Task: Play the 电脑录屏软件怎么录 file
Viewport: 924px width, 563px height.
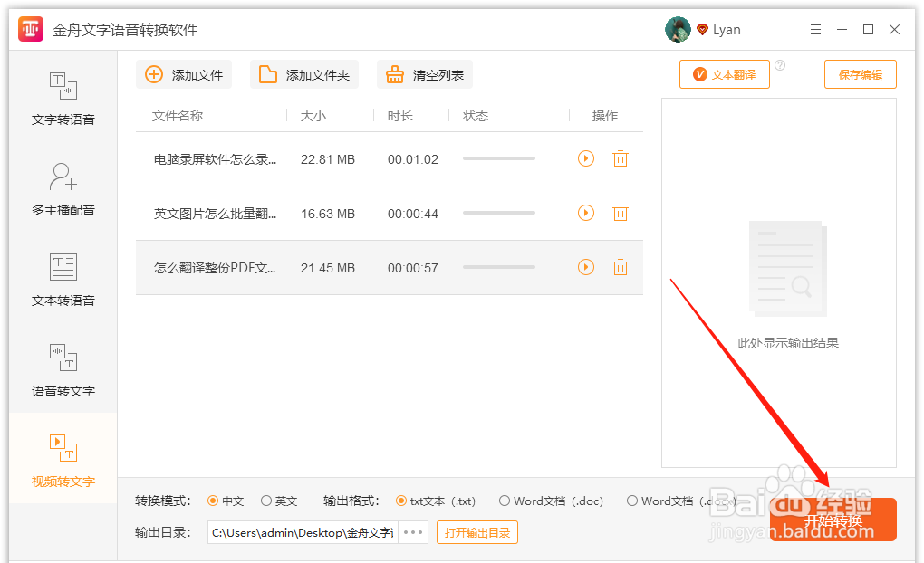Action: tap(585, 158)
